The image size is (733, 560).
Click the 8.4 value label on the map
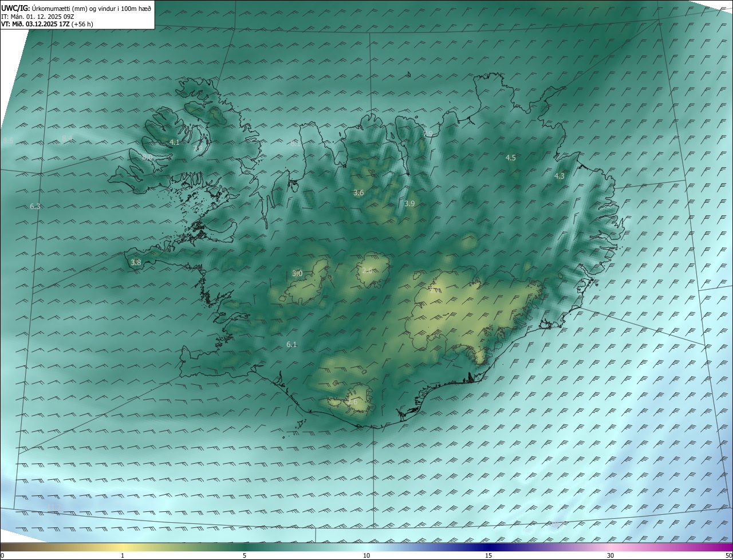(x=67, y=139)
